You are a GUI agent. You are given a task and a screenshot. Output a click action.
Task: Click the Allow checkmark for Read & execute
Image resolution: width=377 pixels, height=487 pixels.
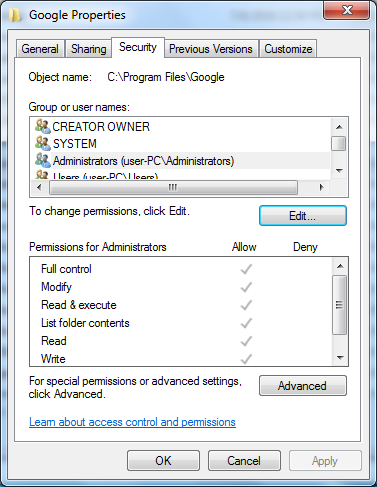pyautogui.click(x=246, y=305)
